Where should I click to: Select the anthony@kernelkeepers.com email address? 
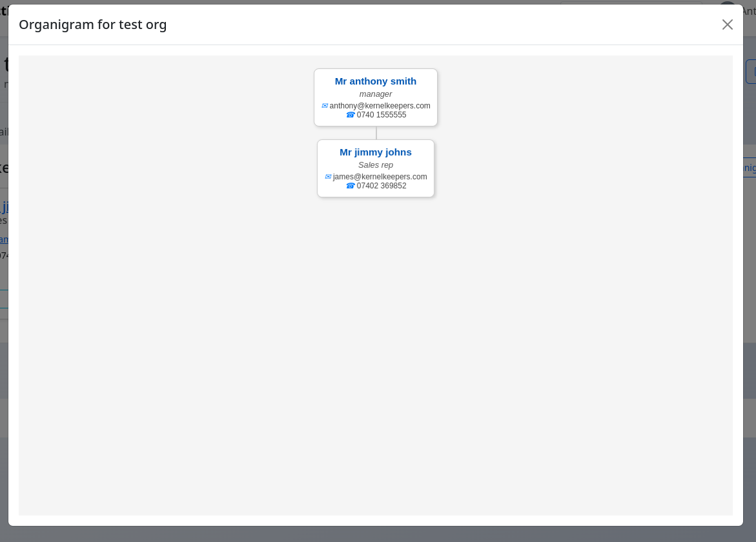(380, 106)
